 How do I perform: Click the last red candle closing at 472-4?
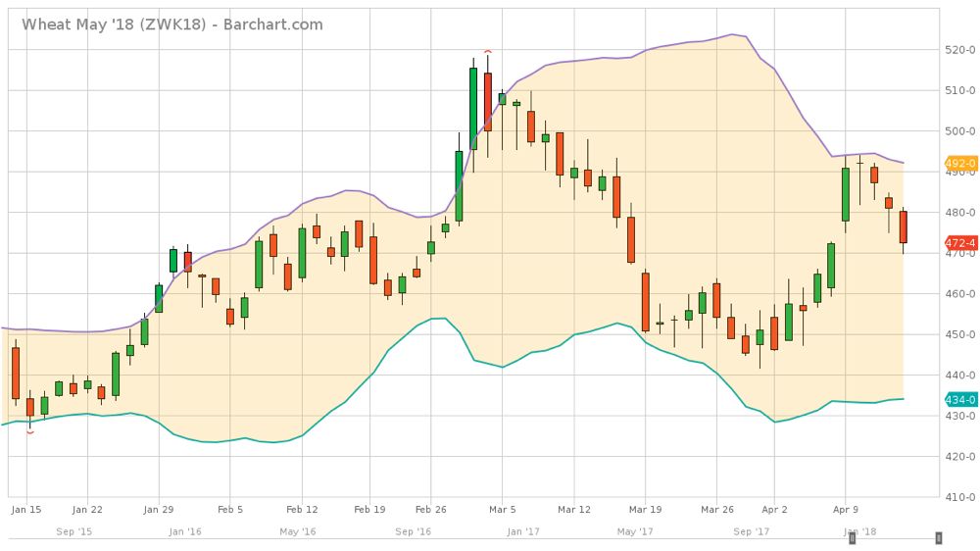coord(904,227)
